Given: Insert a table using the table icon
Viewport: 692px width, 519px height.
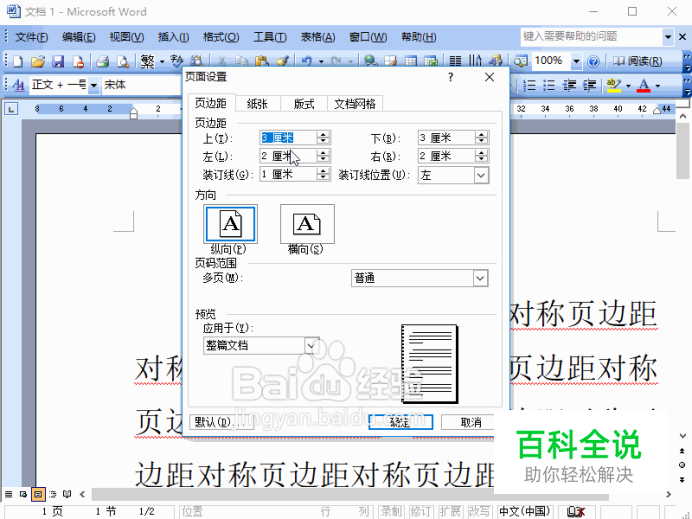Looking at the screenshot, I should pos(411,61).
